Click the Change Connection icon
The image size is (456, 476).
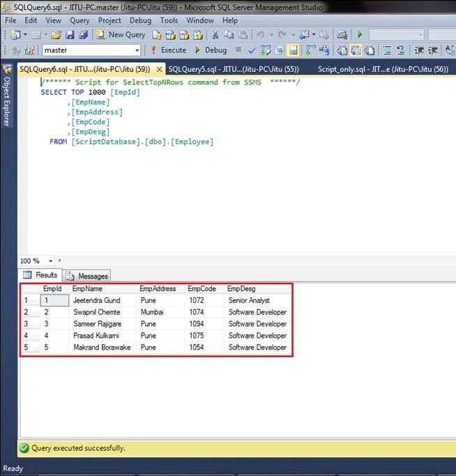[x=29, y=50]
